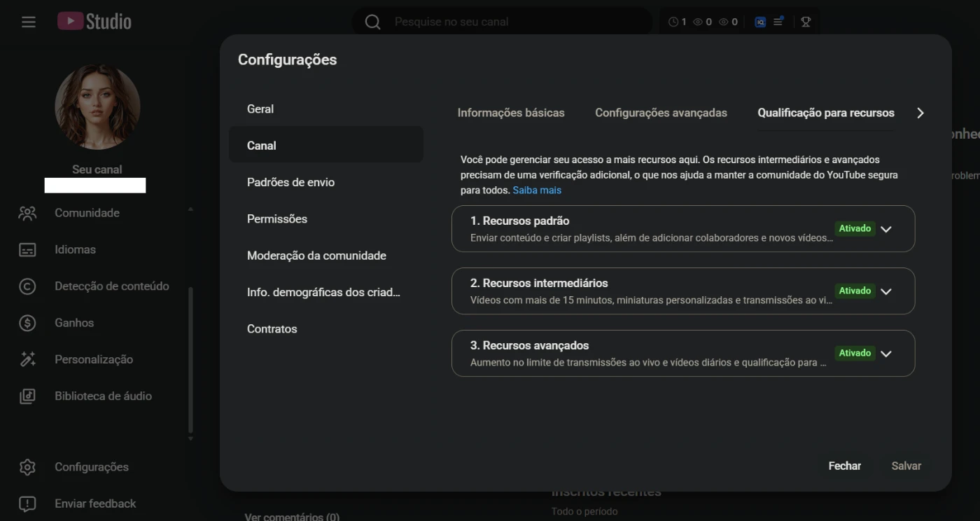
Task: Select the Idiomas subtitles icon
Action: pyautogui.click(x=27, y=250)
